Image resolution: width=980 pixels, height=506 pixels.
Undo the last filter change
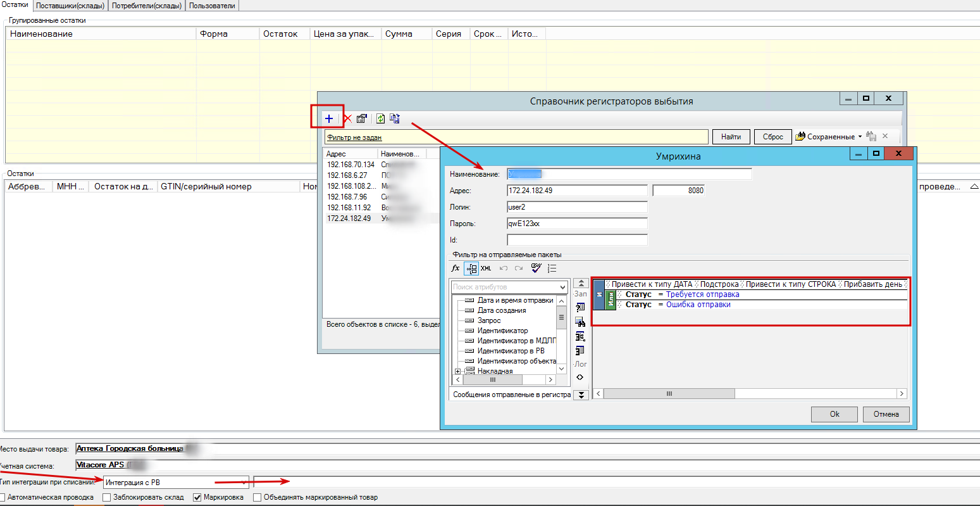[504, 269]
